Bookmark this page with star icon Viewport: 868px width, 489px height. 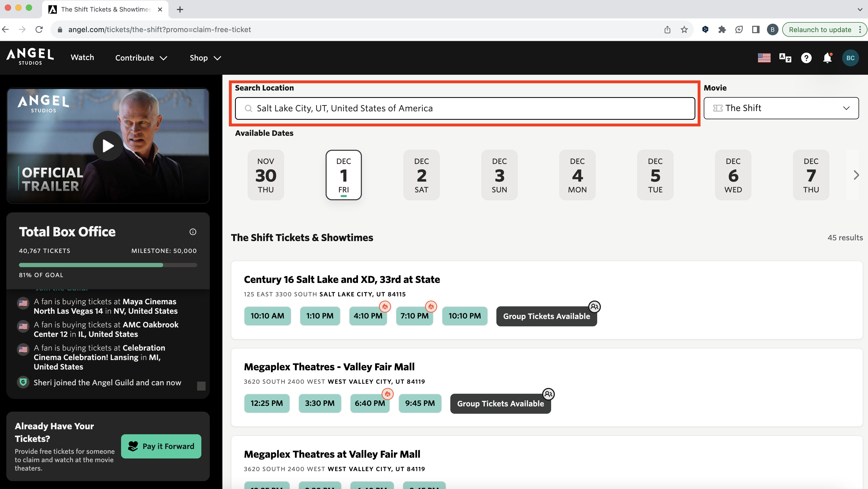coord(684,30)
